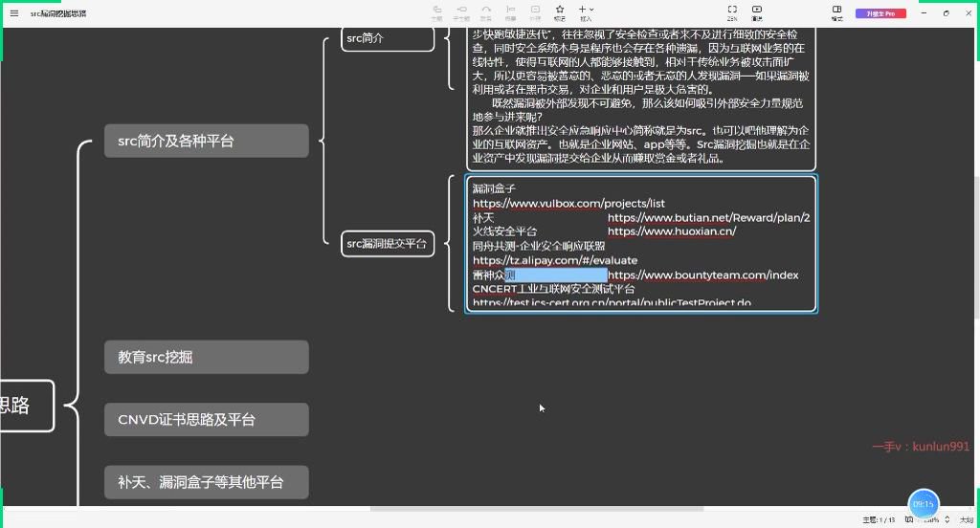Click the horizontal scrollbar thumb

pyautogui.click(x=537, y=509)
